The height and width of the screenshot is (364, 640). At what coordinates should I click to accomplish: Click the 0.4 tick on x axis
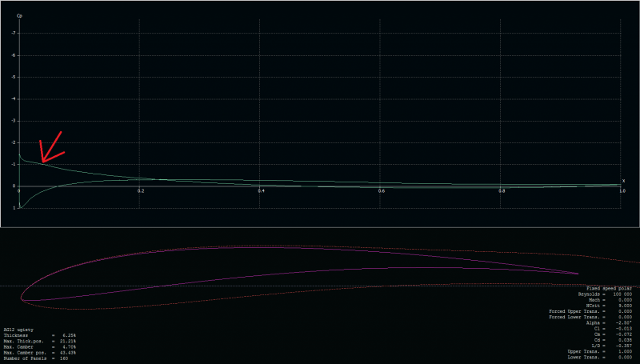(261, 190)
